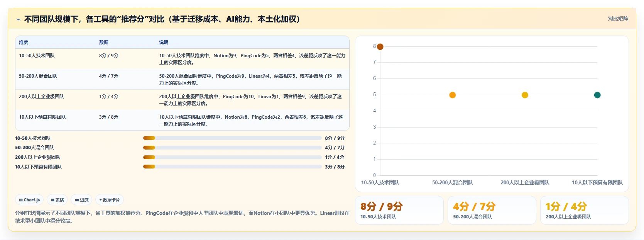Click the table value 4分 / 7分
The height and width of the screenshot is (240, 644).
109,76
